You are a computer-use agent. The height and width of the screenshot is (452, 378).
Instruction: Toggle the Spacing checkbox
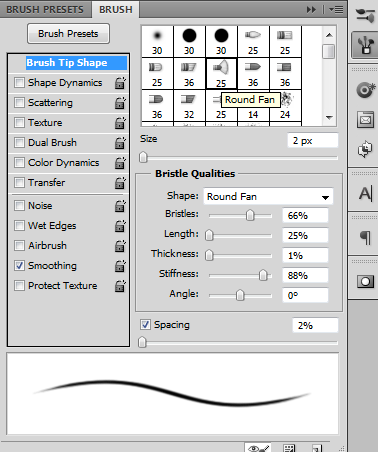click(x=145, y=324)
